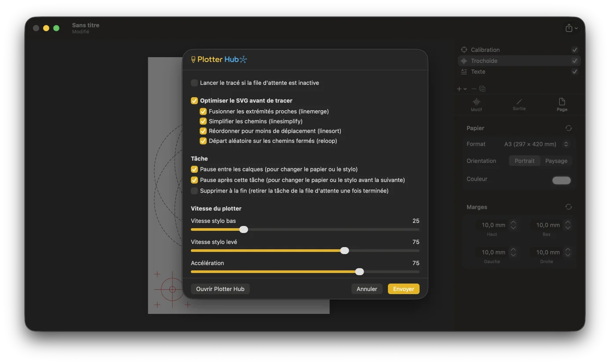Toggle visibility checkbox for Calibration layer

pos(574,50)
